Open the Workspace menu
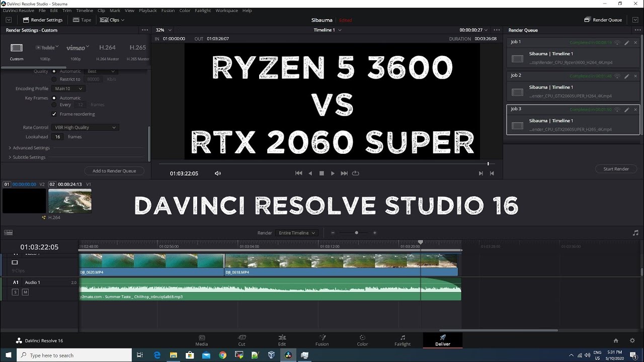The height and width of the screenshot is (362, 644). 226,11
